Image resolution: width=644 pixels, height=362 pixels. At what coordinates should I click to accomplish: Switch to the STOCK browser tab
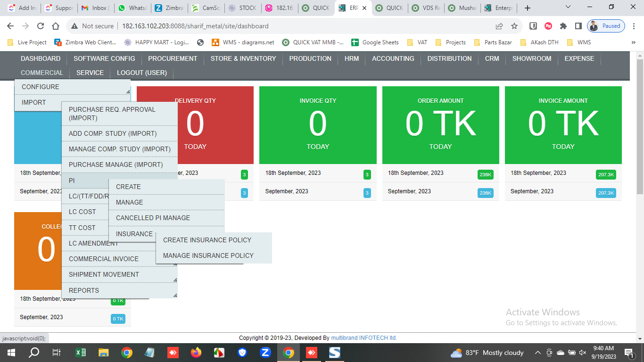[243, 8]
